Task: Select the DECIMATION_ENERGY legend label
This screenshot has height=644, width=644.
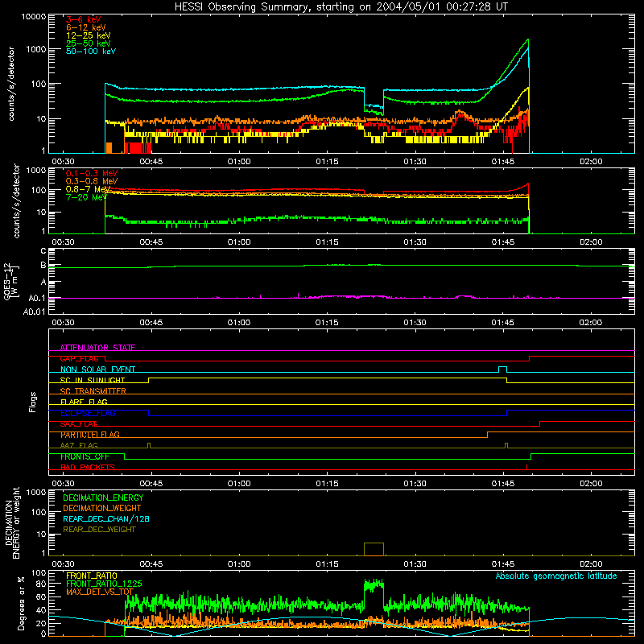Action: [103, 497]
